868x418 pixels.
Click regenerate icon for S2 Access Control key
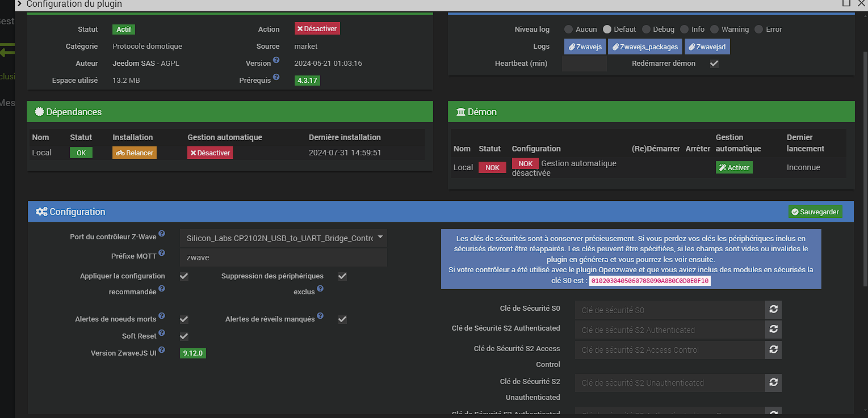[x=773, y=350]
